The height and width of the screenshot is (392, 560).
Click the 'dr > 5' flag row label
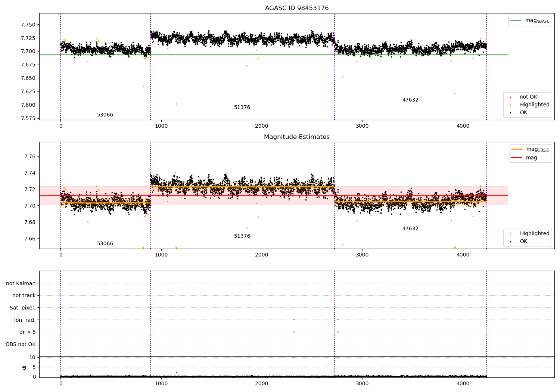(x=28, y=332)
